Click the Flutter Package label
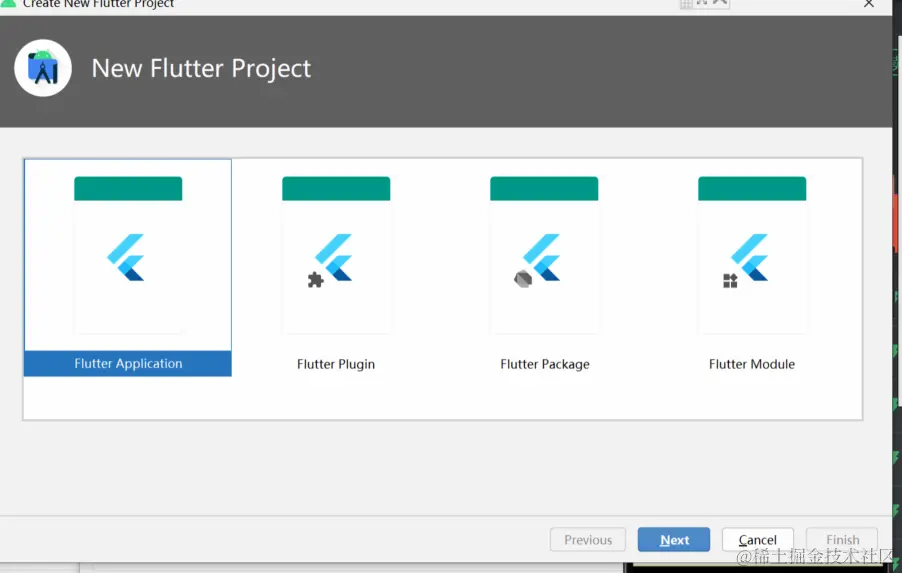 pos(545,364)
